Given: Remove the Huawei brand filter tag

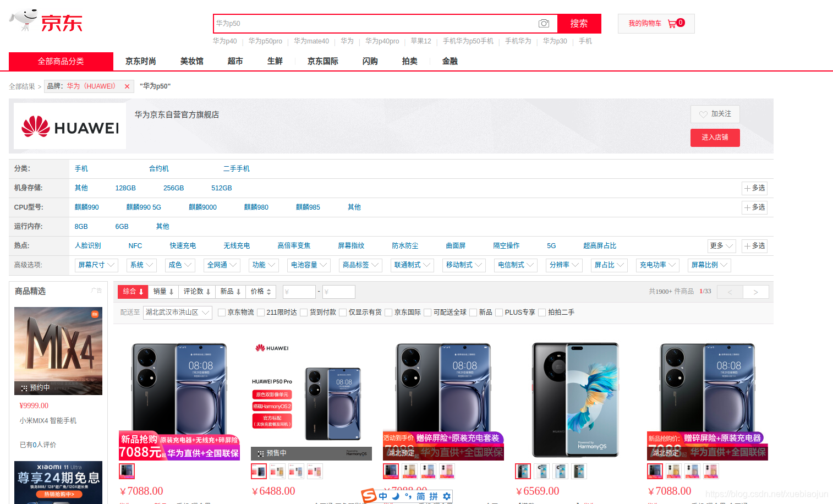Looking at the screenshot, I should coord(127,86).
